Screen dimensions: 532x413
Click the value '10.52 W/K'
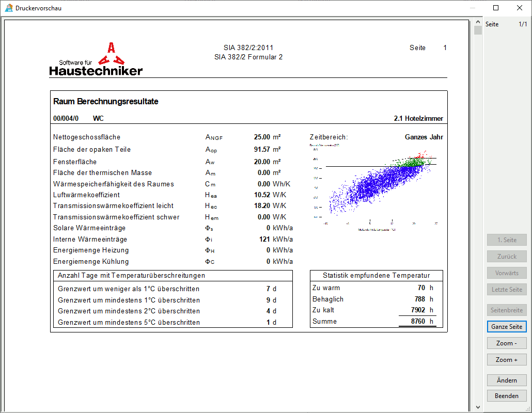[x=270, y=195]
